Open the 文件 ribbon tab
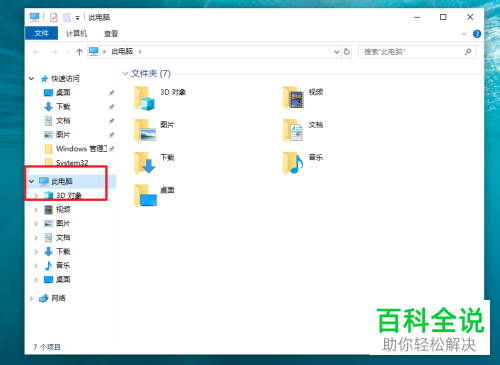The width and height of the screenshot is (500, 365). [41, 33]
